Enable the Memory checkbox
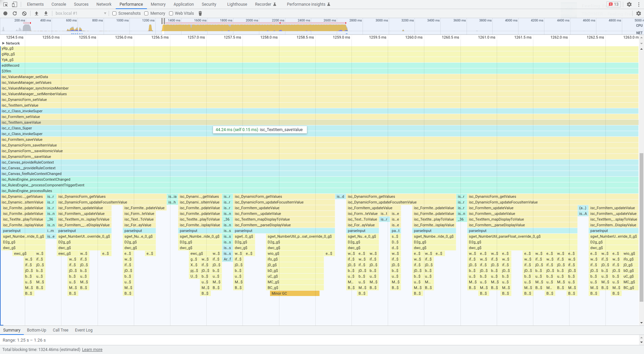 (146, 13)
